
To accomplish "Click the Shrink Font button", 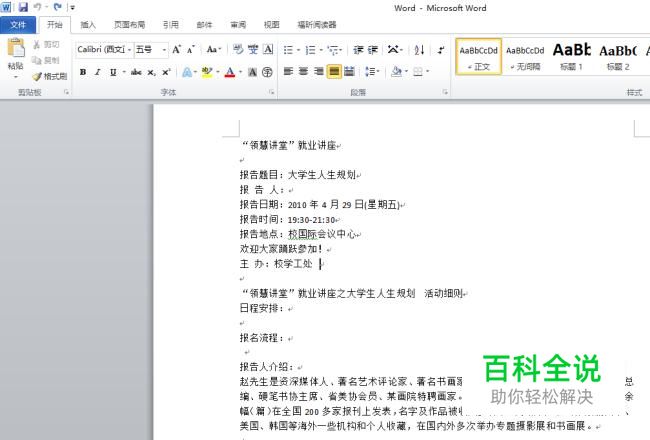I will tap(191, 50).
